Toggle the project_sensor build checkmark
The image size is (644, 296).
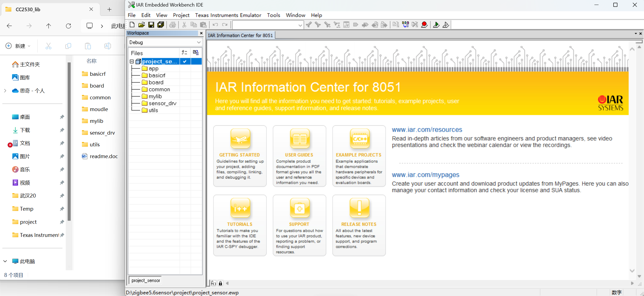coord(185,62)
